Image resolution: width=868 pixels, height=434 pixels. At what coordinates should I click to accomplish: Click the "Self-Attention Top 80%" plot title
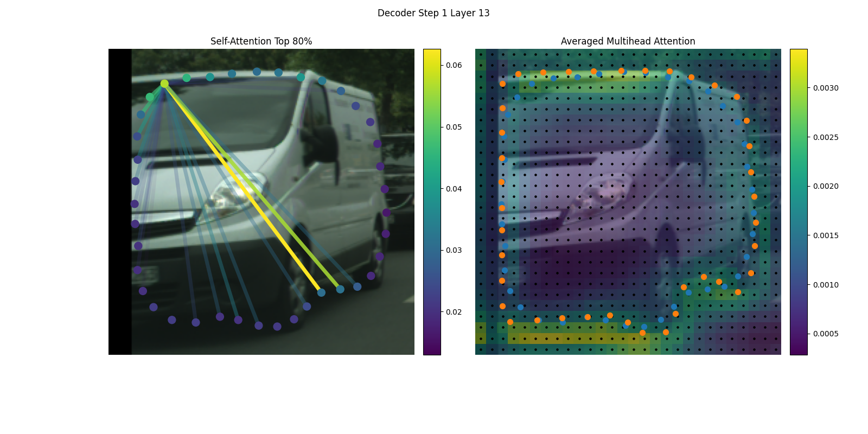tap(261, 41)
